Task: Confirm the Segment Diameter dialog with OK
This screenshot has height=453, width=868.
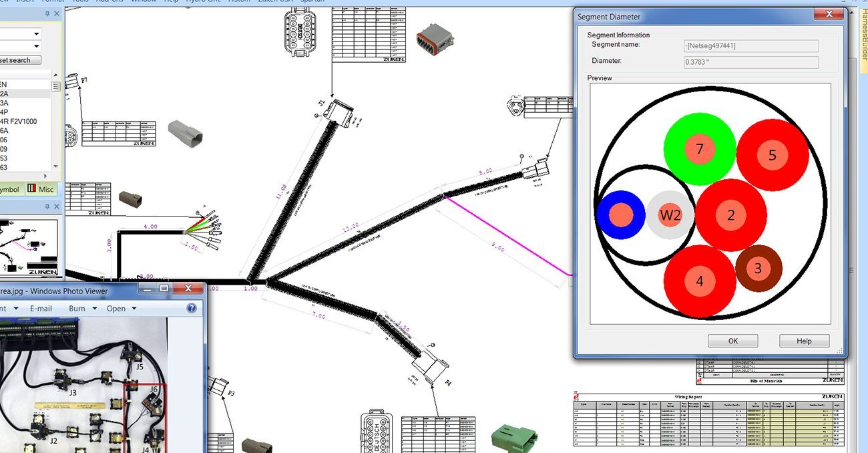Action: [732, 341]
